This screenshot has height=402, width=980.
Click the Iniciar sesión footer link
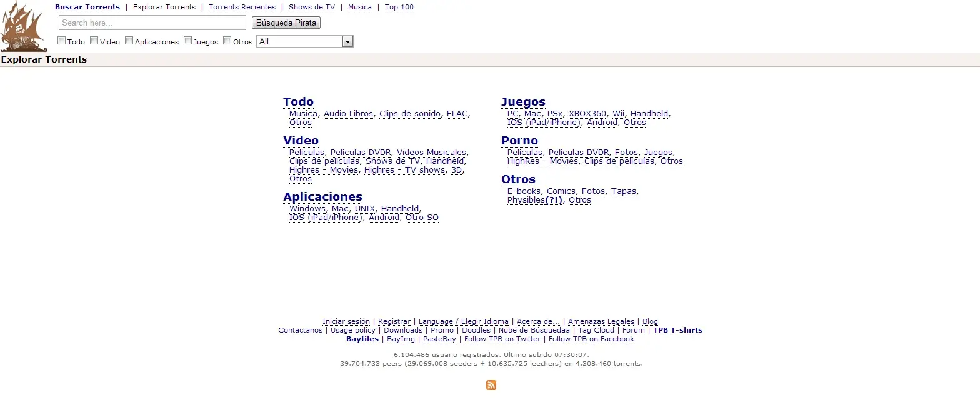click(346, 321)
